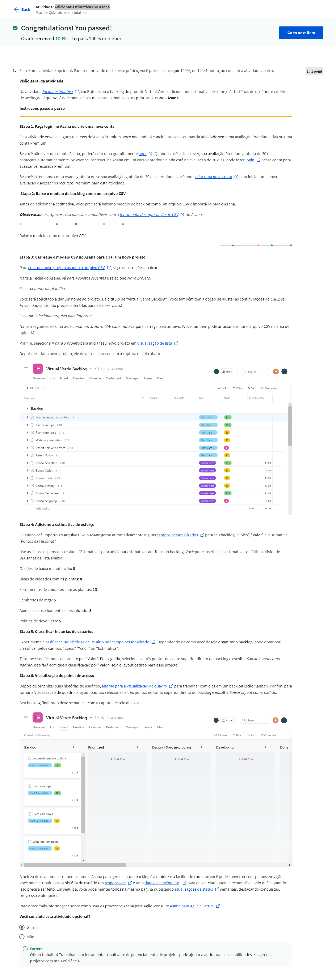Open the 'Asana para Agile e Scrum' link
Screen dimensions: 336x980
tap(192, 906)
